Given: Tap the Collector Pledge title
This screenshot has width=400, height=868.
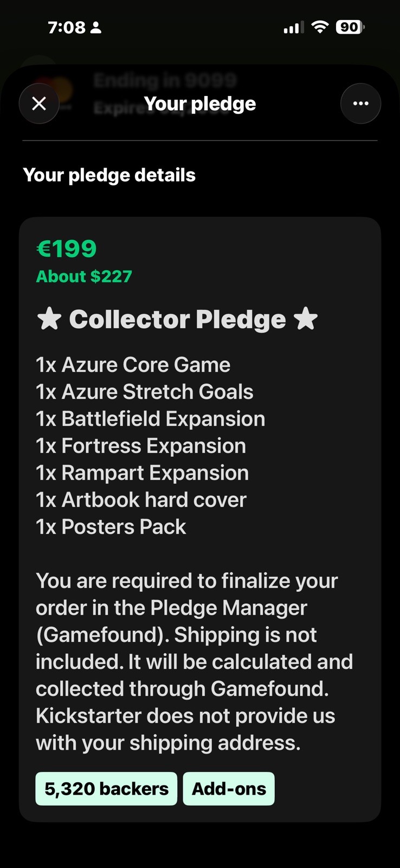Looking at the screenshot, I should click(x=177, y=319).
